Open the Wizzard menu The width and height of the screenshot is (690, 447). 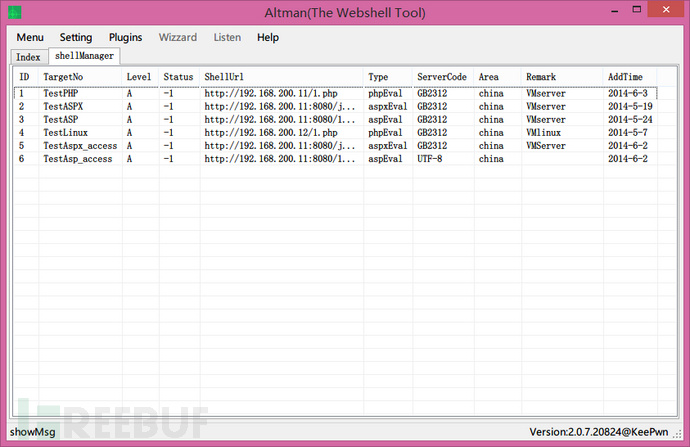click(x=178, y=37)
